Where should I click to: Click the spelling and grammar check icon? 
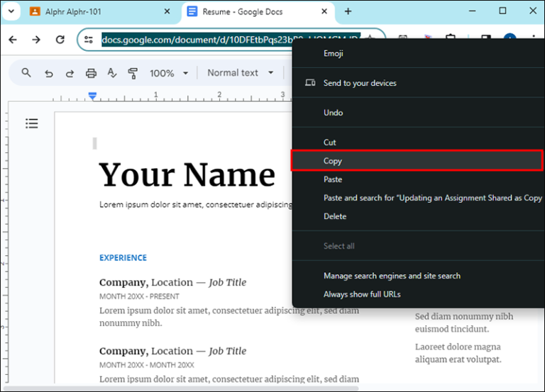coord(111,73)
